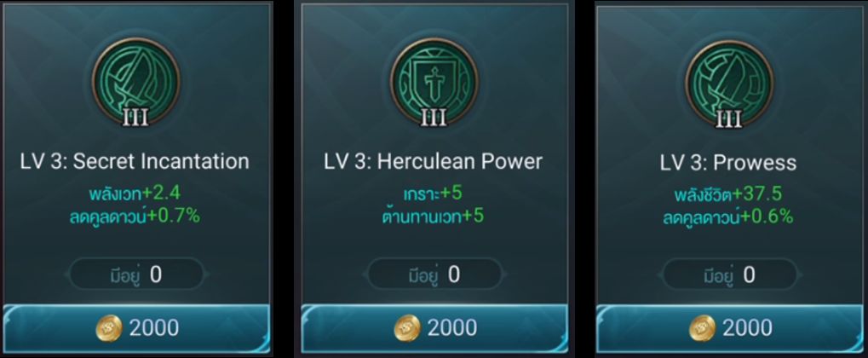
Task: Open the LV 3: Prowess title
Action: pos(728,162)
